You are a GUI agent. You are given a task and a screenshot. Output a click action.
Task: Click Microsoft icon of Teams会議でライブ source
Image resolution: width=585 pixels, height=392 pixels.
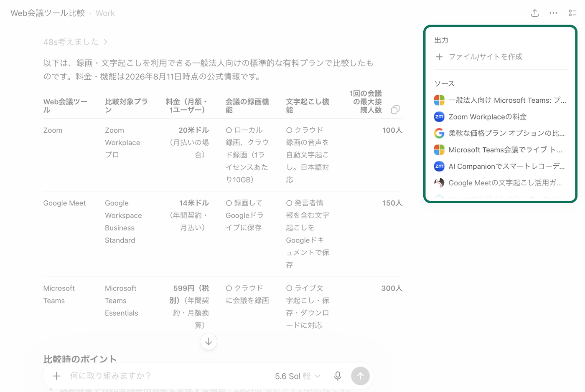(439, 149)
